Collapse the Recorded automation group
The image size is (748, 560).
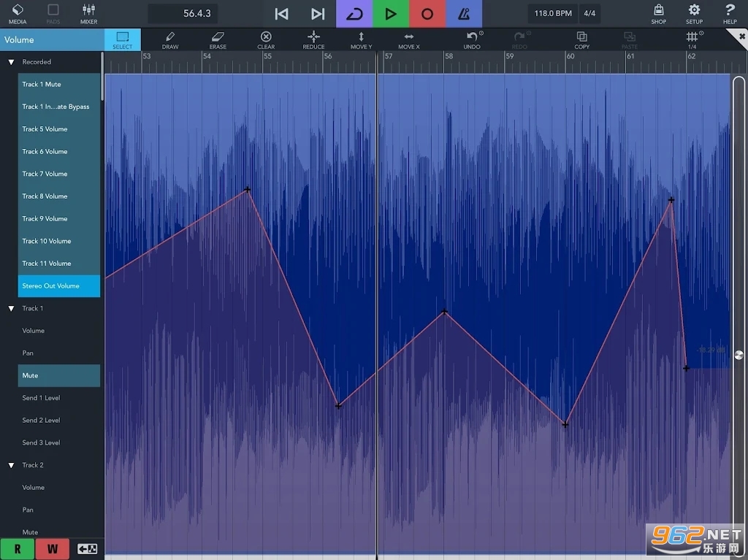tap(11, 62)
